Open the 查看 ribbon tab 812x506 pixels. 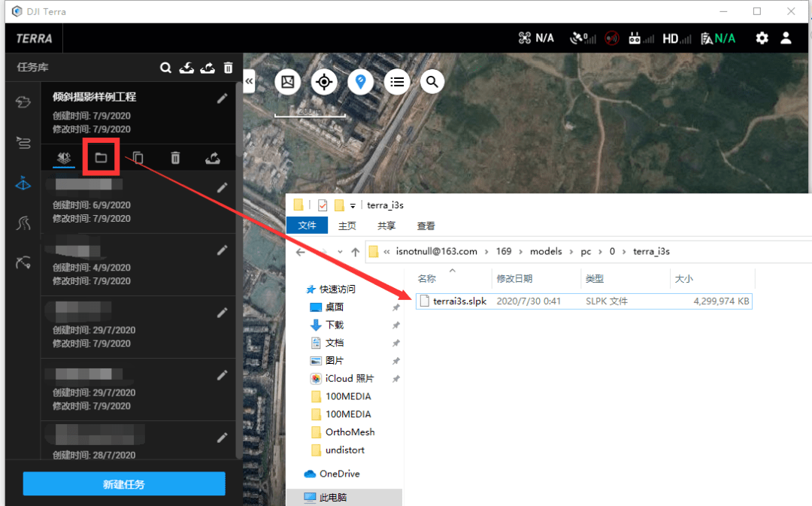tap(426, 226)
